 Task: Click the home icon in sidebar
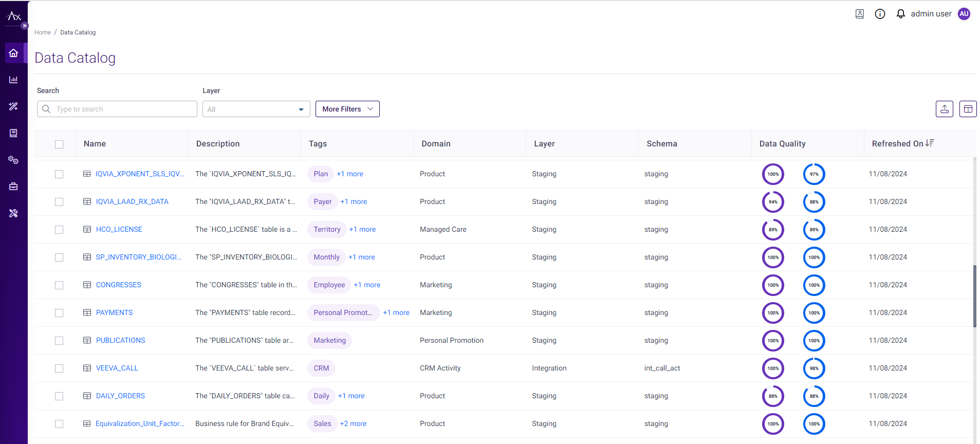coord(13,53)
